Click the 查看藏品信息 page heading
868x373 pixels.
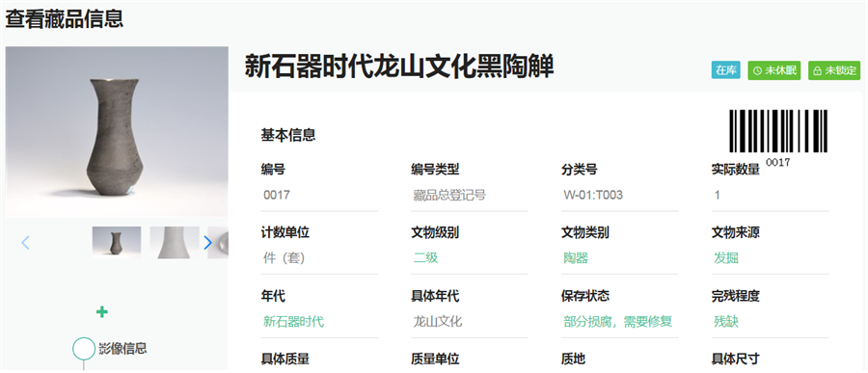[65, 19]
